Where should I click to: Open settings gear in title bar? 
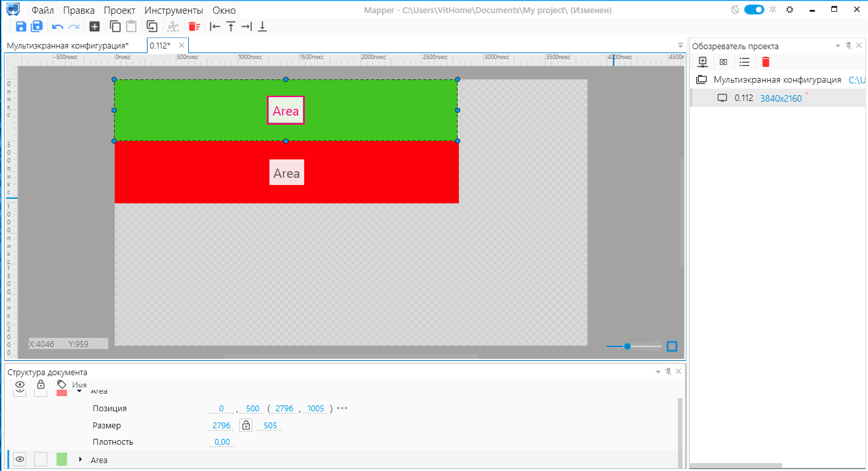tap(789, 10)
